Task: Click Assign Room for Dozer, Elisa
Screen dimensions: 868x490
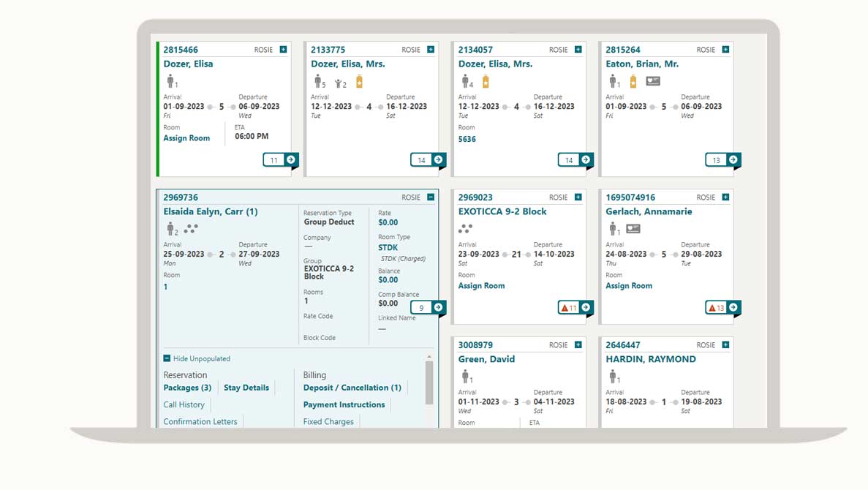Action: (186, 138)
